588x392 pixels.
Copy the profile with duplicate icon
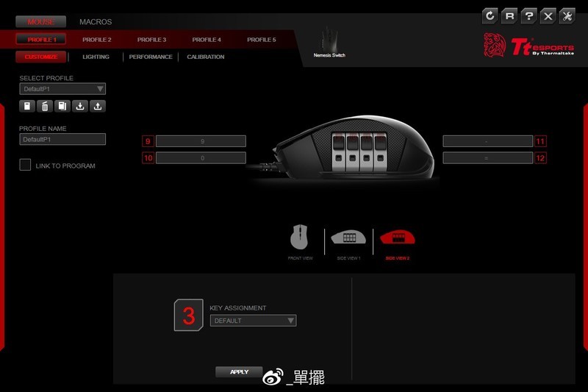[x=62, y=106]
